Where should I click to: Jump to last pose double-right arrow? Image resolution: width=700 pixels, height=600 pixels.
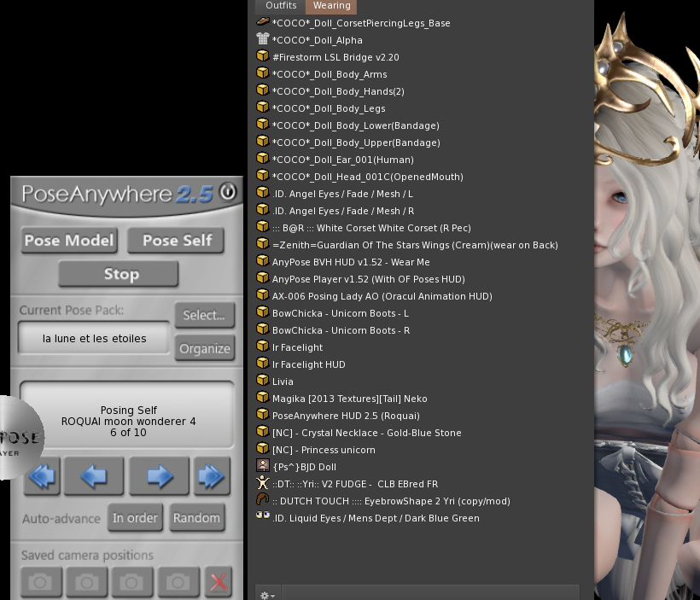click(x=212, y=476)
